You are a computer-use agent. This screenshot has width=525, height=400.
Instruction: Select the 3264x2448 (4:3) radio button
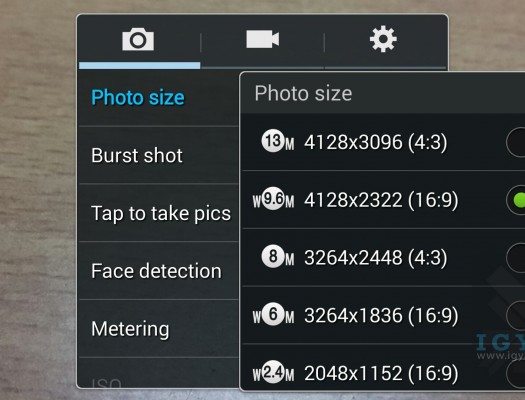[x=516, y=258]
